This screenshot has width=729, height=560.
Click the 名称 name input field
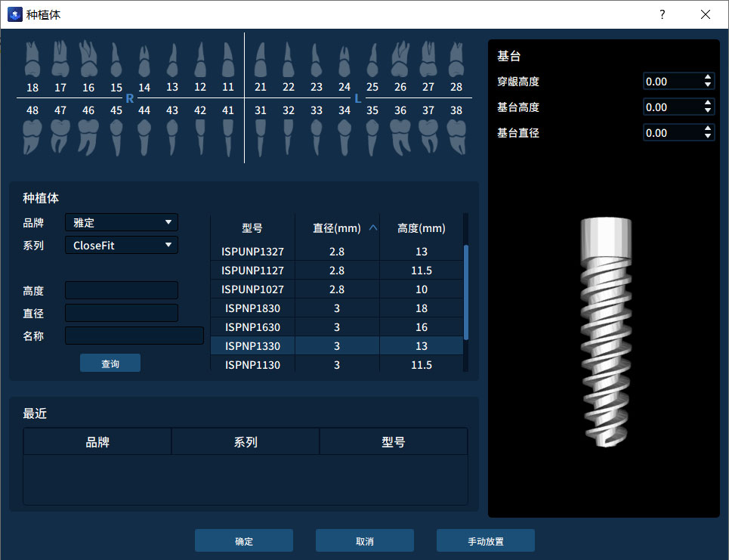click(134, 336)
